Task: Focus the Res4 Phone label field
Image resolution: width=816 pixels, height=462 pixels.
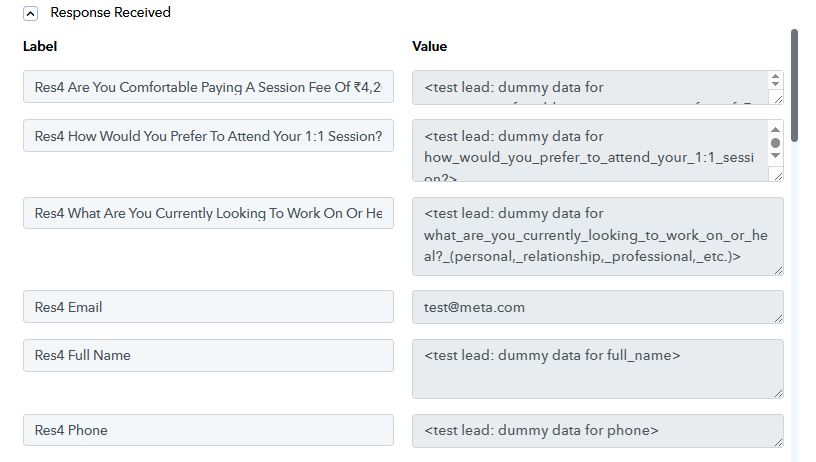Action: coord(208,430)
